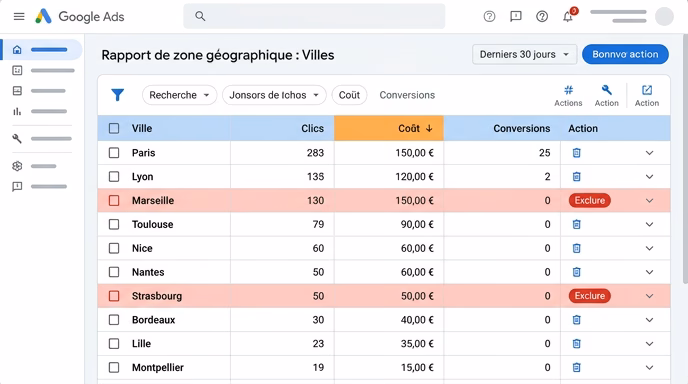
Task: Open the Derniers 30 jours date dropdown
Action: pyautogui.click(x=524, y=54)
